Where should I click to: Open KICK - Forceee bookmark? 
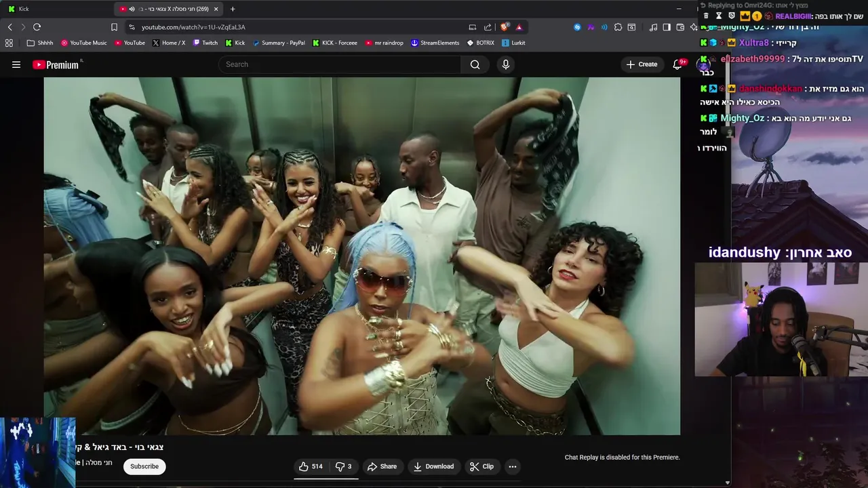(x=335, y=43)
